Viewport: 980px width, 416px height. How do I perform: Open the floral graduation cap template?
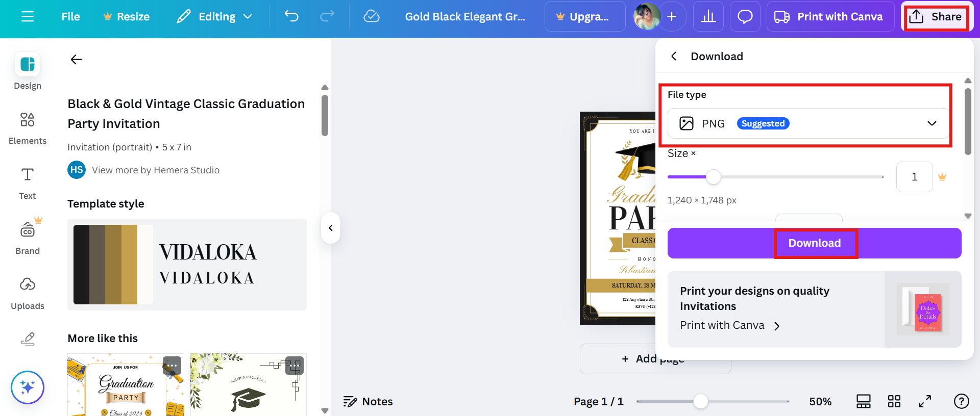(249, 385)
